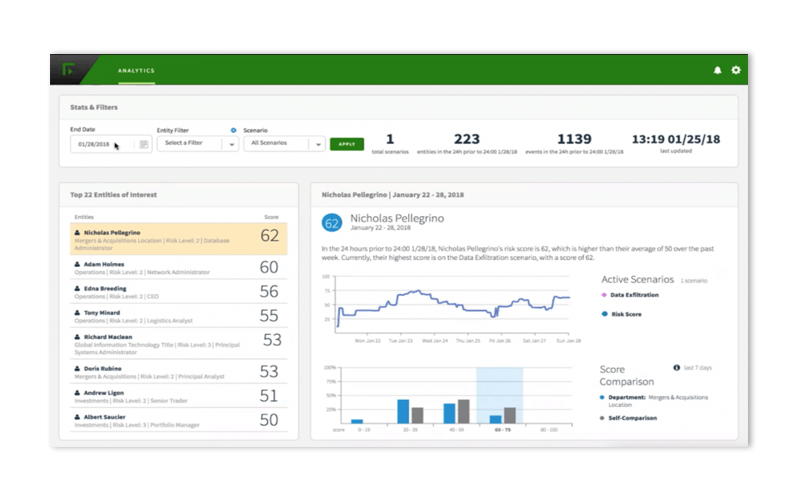Click the Forcepoint logo icon
This screenshot has height=500, width=800.
click(68, 69)
